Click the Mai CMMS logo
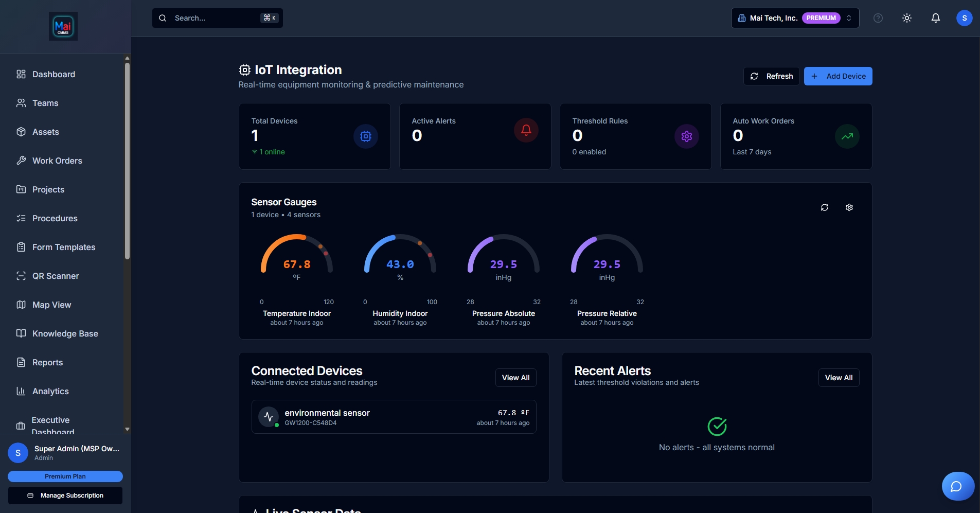Viewport: 980px width, 513px height. pyautogui.click(x=63, y=26)
